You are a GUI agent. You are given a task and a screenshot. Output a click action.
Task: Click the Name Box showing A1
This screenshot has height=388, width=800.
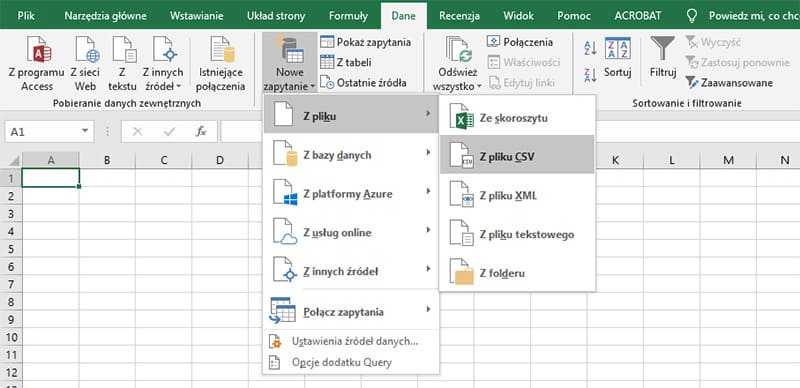pos(43,132)
